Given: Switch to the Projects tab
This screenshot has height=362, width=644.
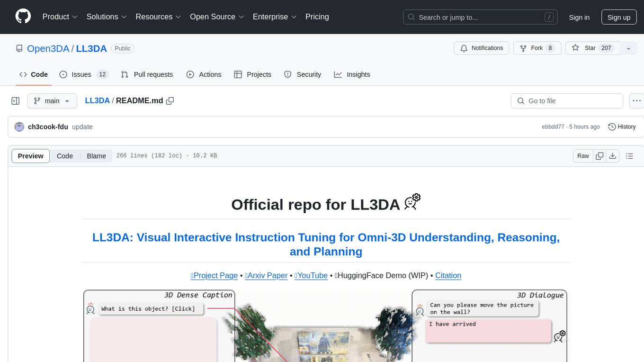Looking at the screenshot, I should (252, 74).
